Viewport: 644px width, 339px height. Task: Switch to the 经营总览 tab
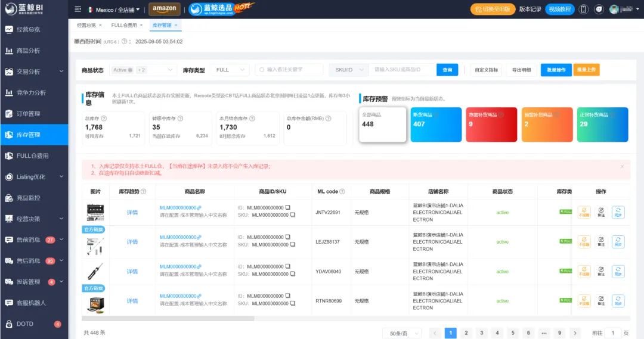click(x=86, y=25)
